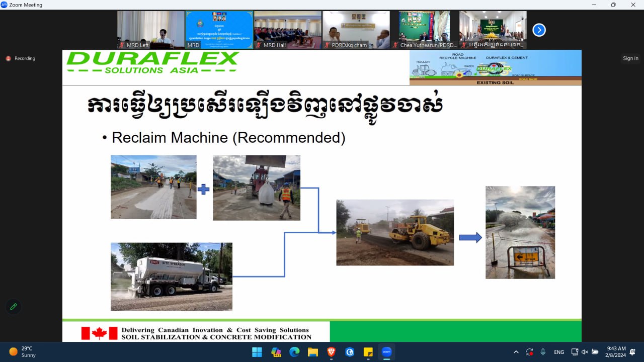
Task: Select the Chea Yuthearun/PDRD video tile
Action: pyautogui.click(x=425, y=30)
